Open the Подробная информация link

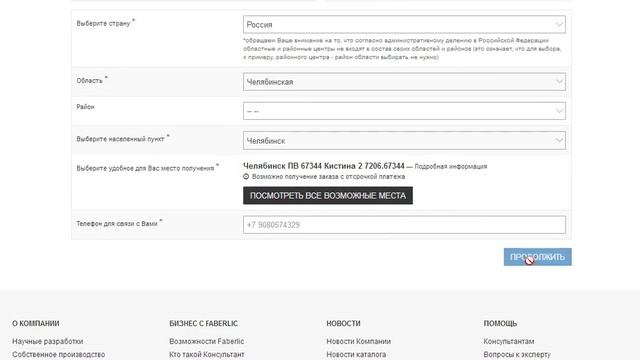coord(451,167)
